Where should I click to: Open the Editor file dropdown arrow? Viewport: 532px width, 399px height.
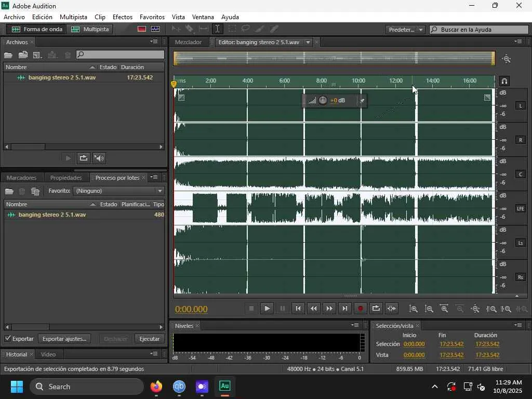tap(308, 43)
